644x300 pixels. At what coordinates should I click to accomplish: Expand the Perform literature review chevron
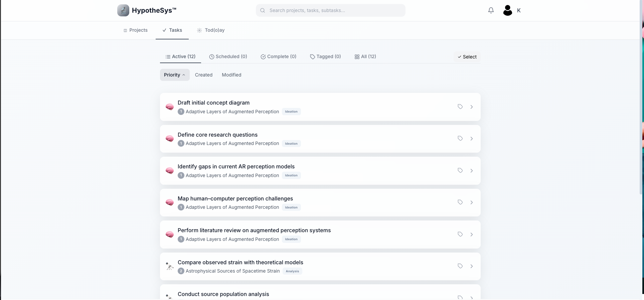click(x=472, y=235)
